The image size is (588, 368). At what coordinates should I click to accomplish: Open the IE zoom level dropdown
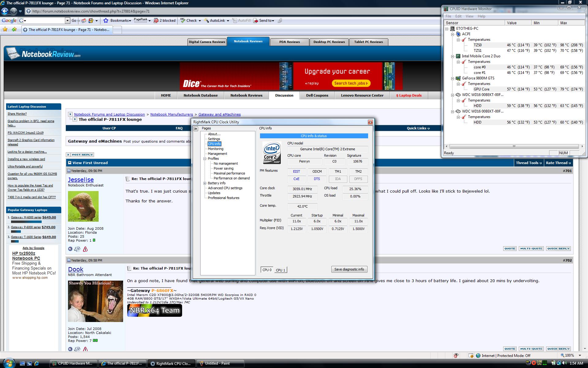[x=580, y=355]
